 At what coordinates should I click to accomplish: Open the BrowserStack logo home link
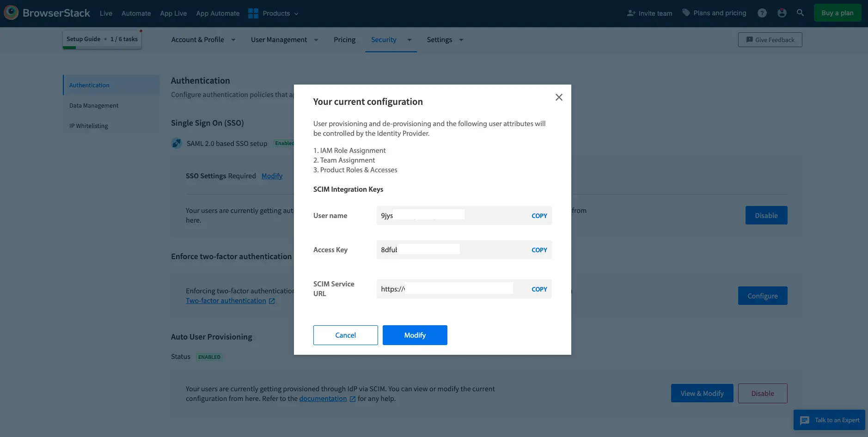click(x=47, y=13)
